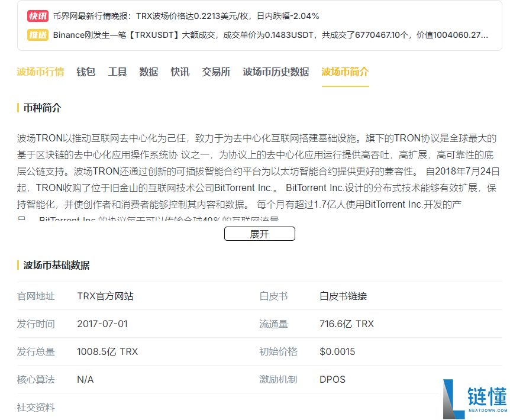Image resolution: width=510 pixels, height=420 pixels.
Task: Switch to the 波场币行情 tab
Action: click(41, 72)
